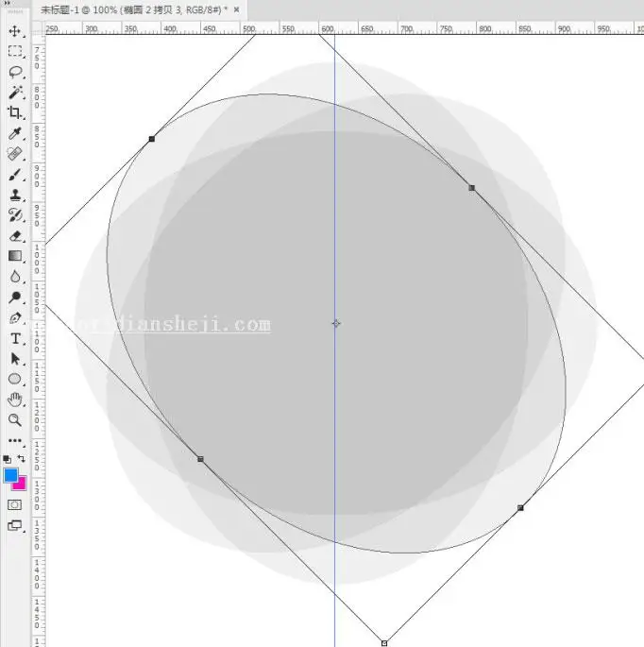Select the Ellipse shape tool
Image resolution: width=644 pixels, height=647 pixels.
[x=15, y=379]
